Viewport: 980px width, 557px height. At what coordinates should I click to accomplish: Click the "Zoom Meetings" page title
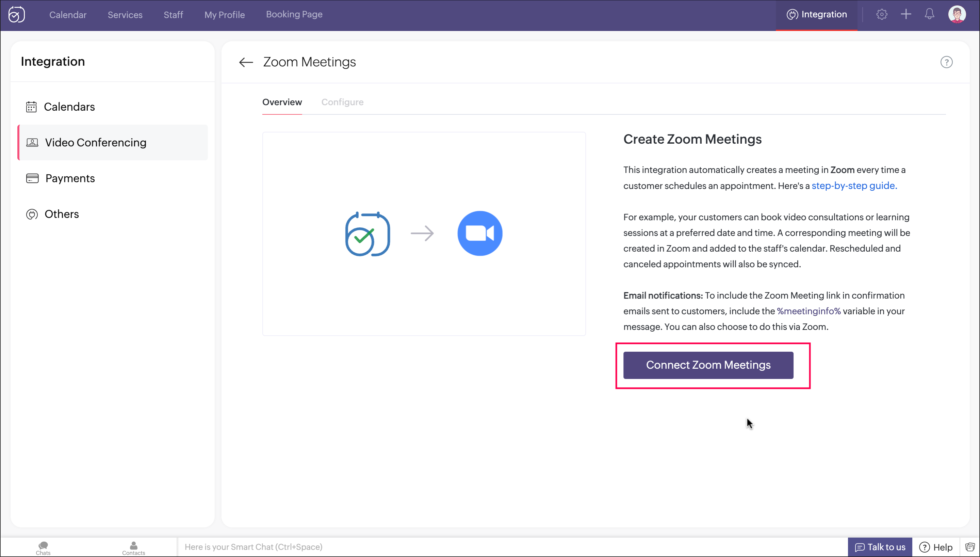tap(309, 62)
